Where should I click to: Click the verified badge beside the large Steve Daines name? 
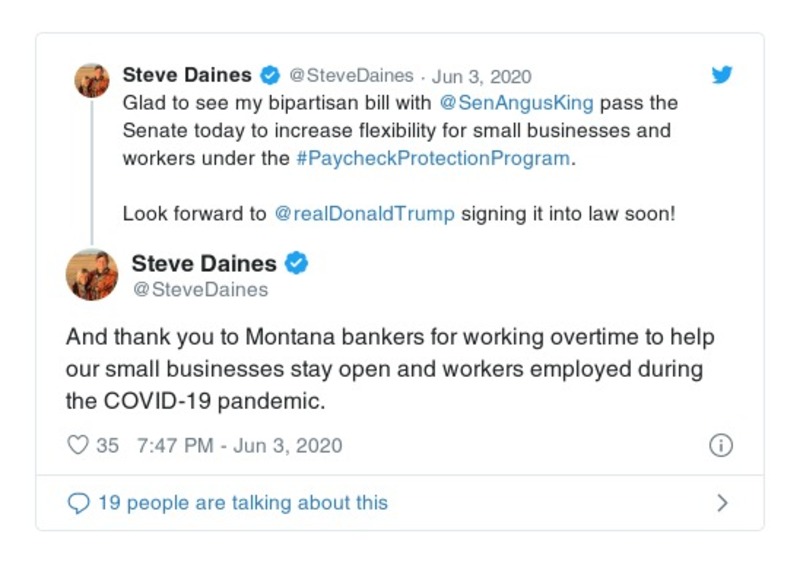pos(297,264)
